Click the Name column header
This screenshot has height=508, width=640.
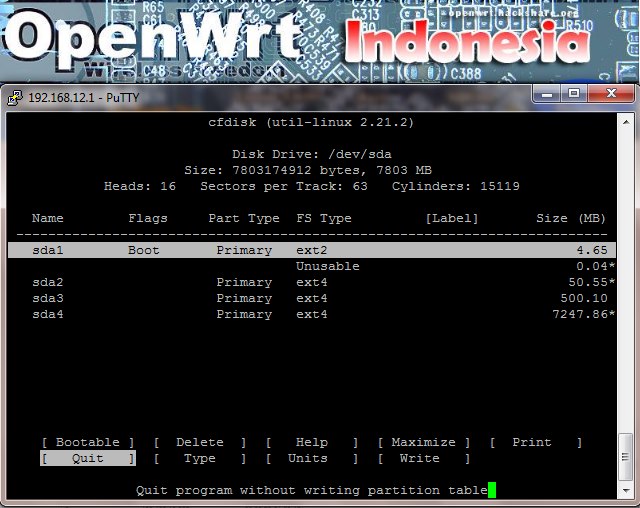(48, 218)
